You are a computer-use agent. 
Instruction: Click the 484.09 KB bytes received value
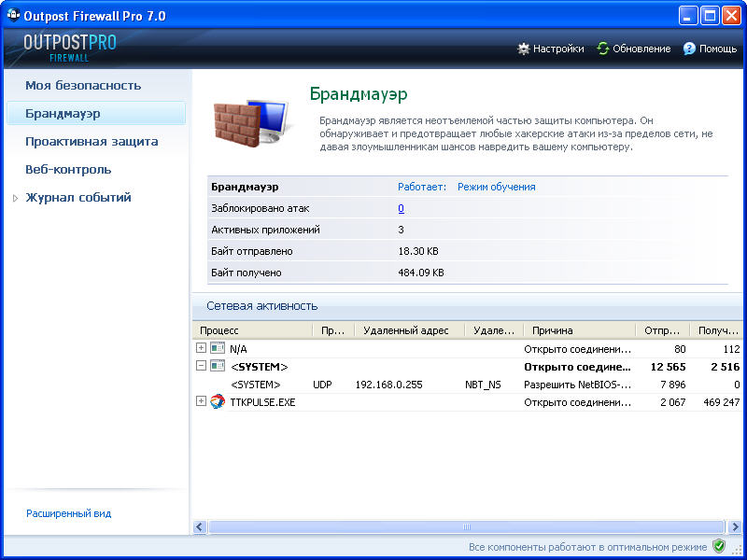tap(421, 273)
